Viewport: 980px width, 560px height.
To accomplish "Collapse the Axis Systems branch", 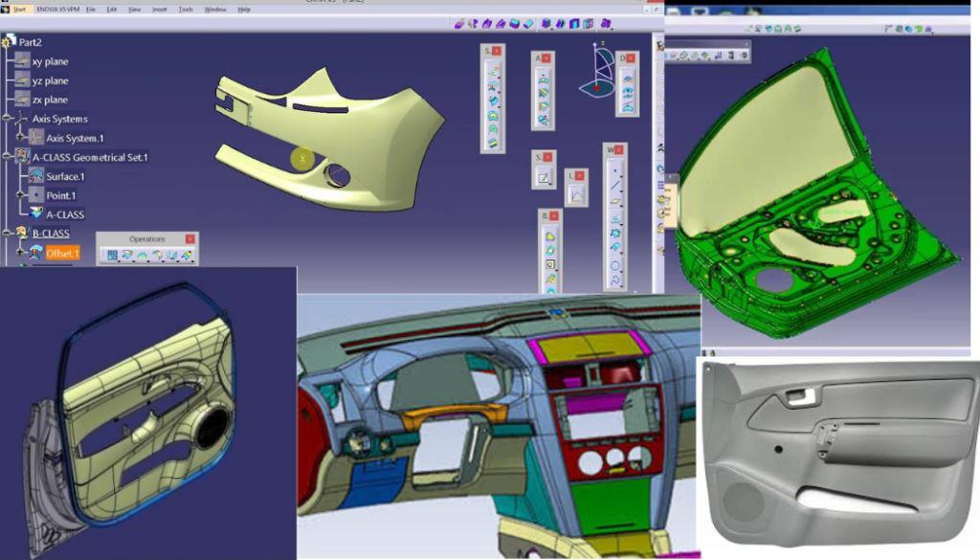I will point(7,118).
